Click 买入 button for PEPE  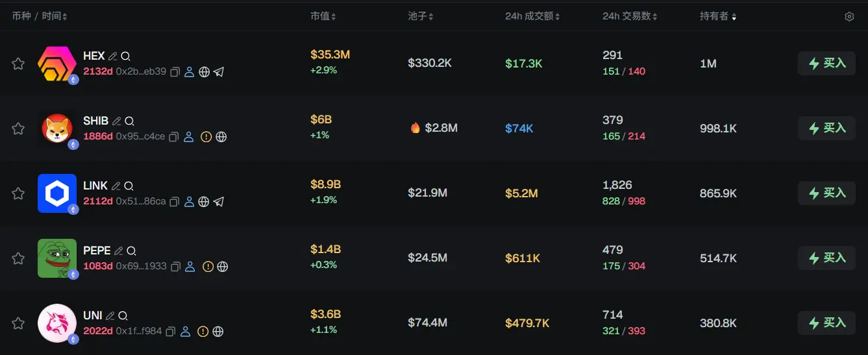click(x=826, y=258)
